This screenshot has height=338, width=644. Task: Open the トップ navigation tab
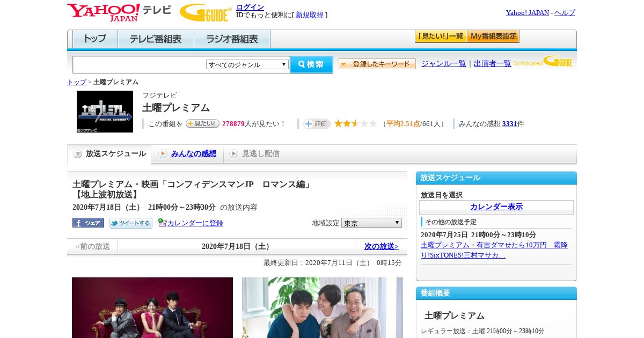[95, 39]
